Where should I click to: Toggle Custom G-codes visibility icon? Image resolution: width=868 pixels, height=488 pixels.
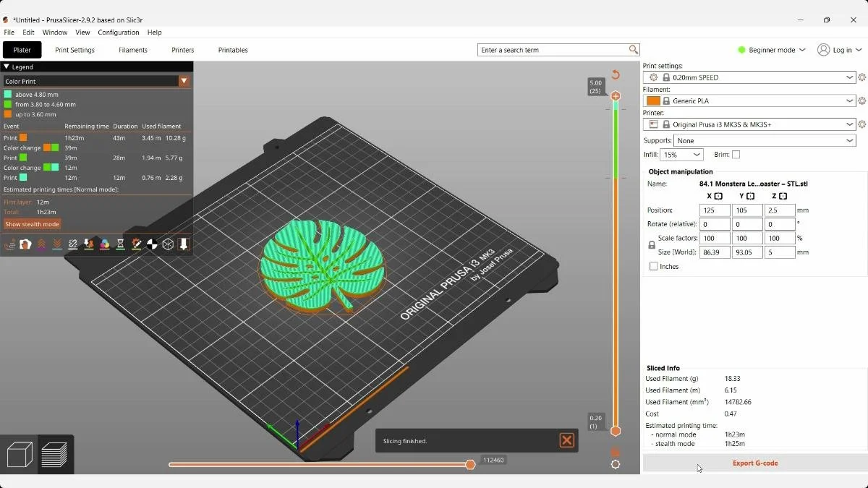[136, 244]
